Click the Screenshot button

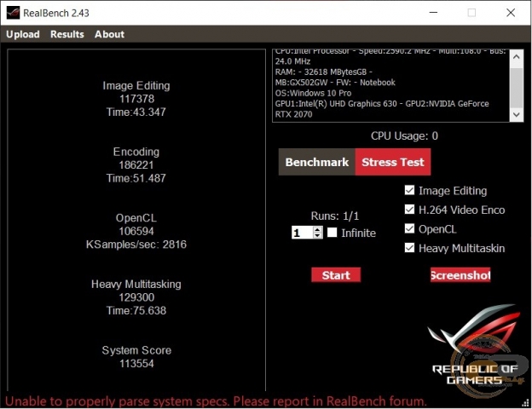[x=460, y=275]
